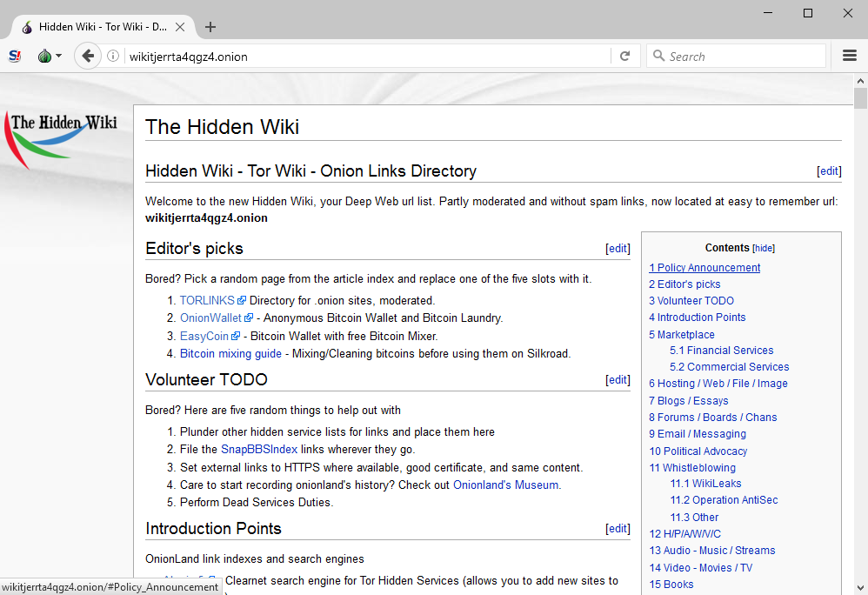Jump to 5.1 Financial Services
This screenshot has height=595, width=868.
pyautogui.click(x=722, y=351)
